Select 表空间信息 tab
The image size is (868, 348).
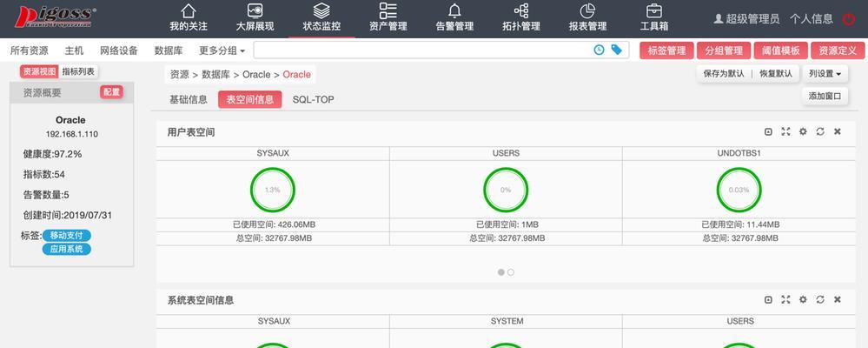coord(250,100)
